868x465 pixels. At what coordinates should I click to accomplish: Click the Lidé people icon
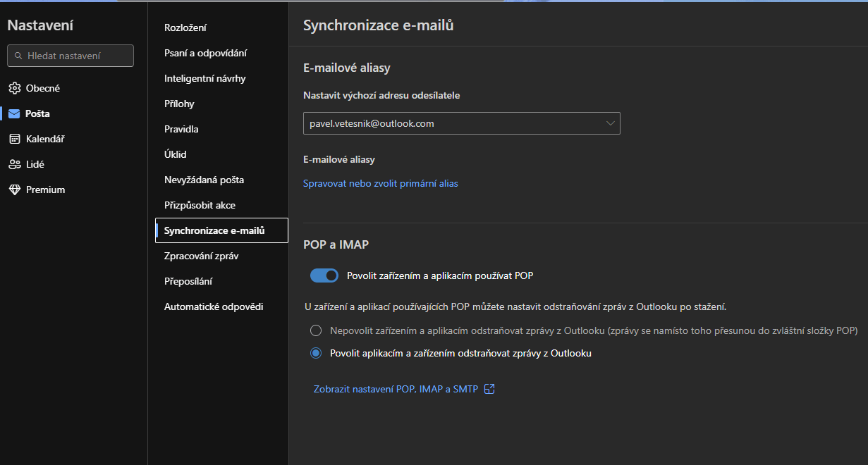[15, 164]
